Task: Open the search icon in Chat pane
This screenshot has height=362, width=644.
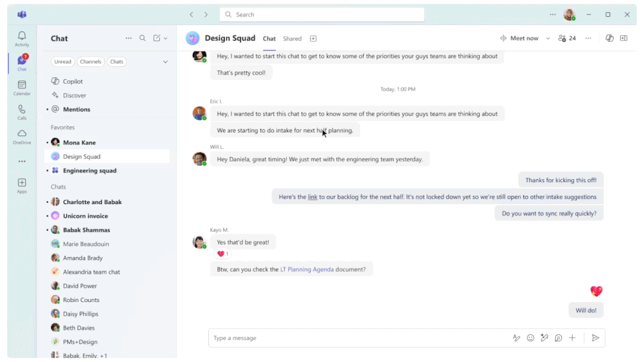Action: tap(142, 38)
